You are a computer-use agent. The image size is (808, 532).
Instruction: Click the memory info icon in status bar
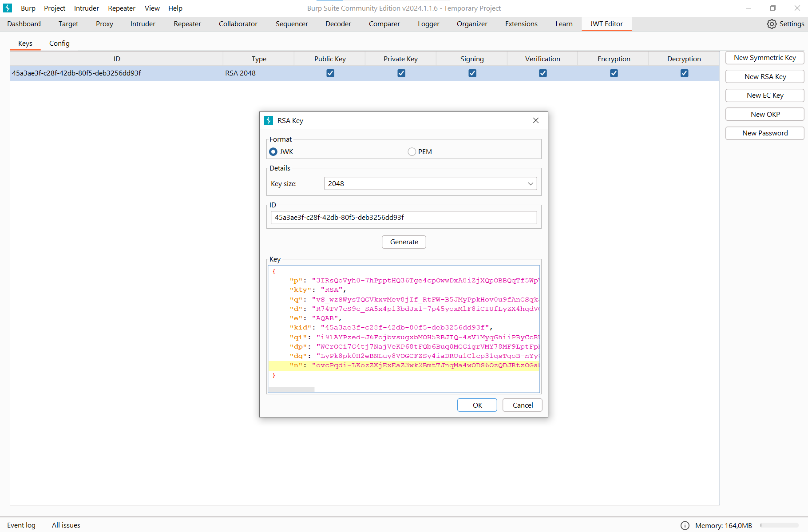[685, 525]
